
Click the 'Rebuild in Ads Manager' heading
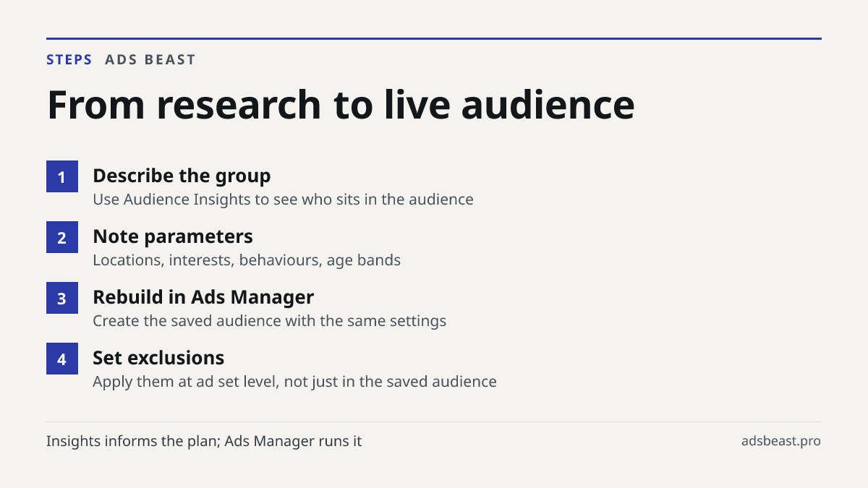click(203, 297)
